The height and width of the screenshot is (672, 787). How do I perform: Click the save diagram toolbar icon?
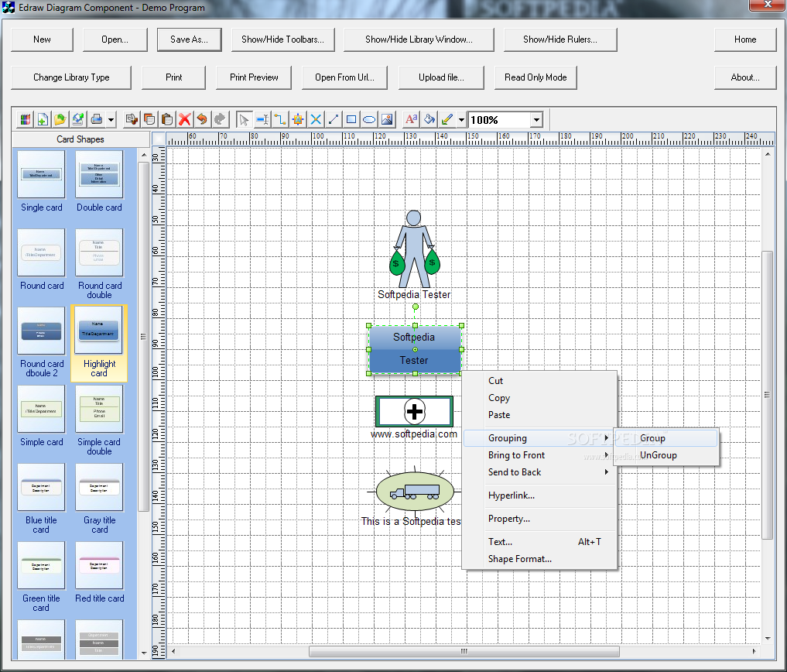coord(78,119)
